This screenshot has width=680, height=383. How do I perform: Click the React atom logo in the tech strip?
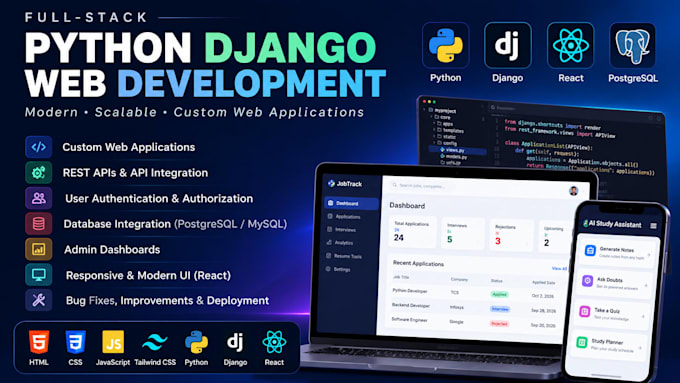coord(274,342)
